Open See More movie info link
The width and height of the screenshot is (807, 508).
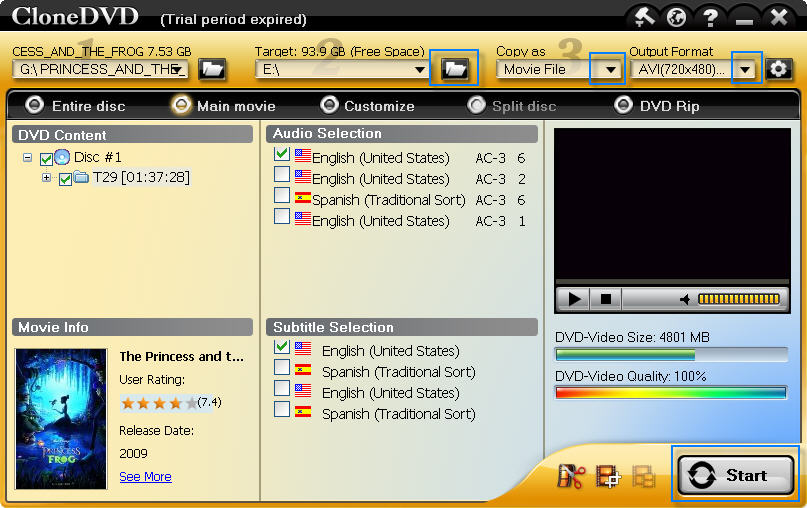point(145,477)
